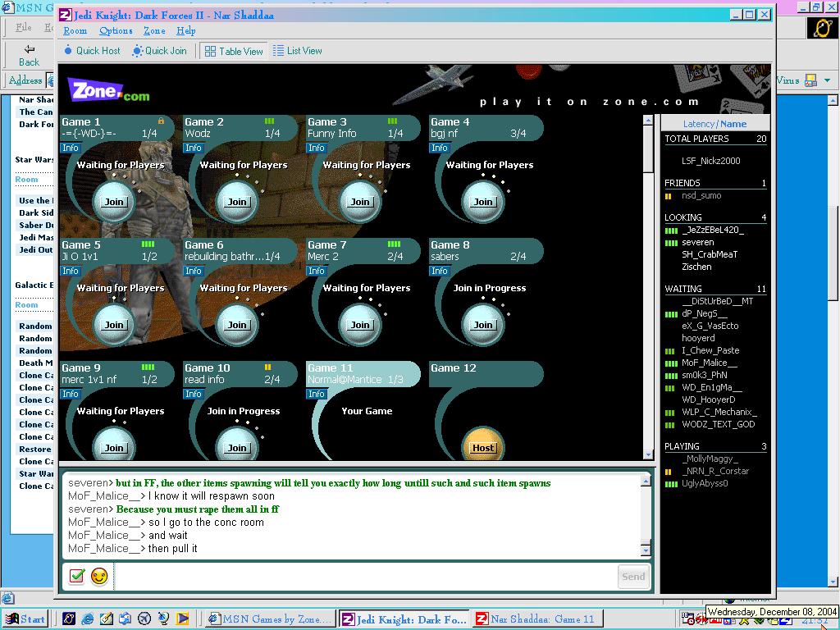The width and height of the screenshot is (840, 630).
Task: Open Info for Game 2
Action: (194, 148)
